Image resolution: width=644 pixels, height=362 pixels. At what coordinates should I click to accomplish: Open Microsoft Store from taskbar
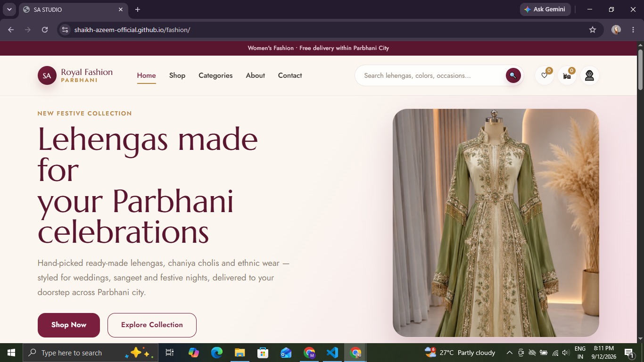tap(263, 353)
